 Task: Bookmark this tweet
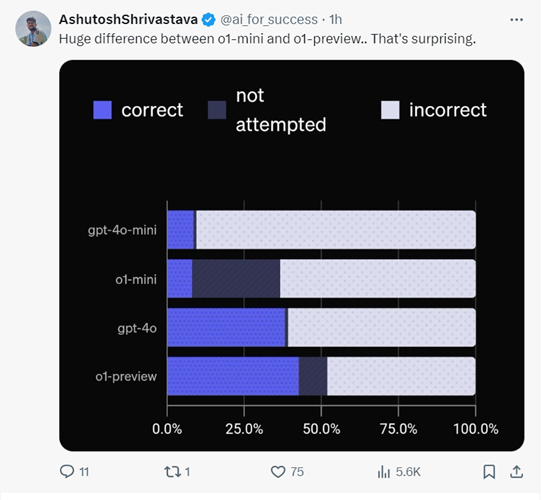tap(489, 472)
